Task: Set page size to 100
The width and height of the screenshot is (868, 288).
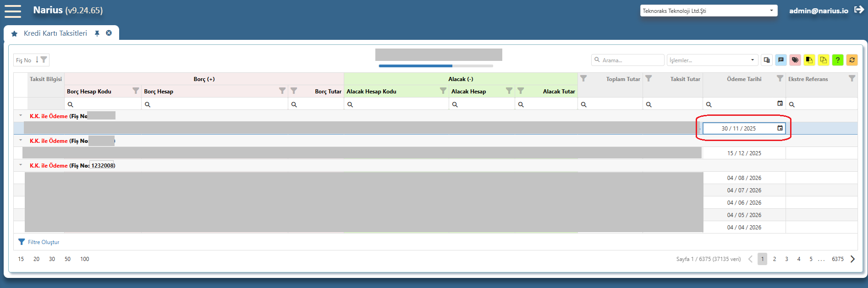Action: [85, 259]
